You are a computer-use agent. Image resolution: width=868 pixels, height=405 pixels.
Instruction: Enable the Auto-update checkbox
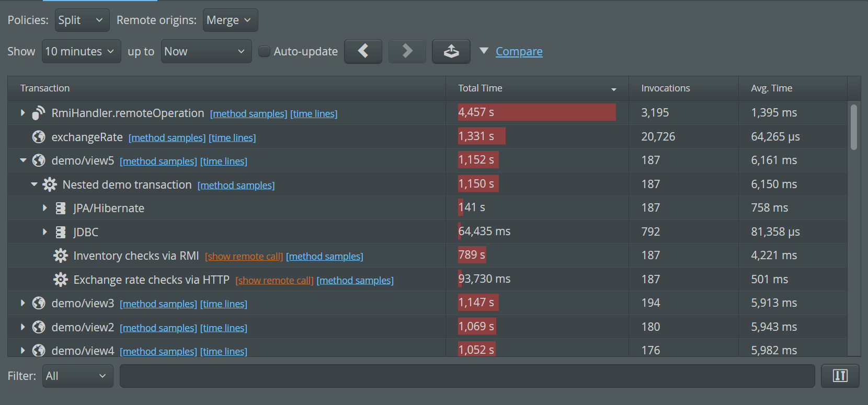click(x=265, y=51)
